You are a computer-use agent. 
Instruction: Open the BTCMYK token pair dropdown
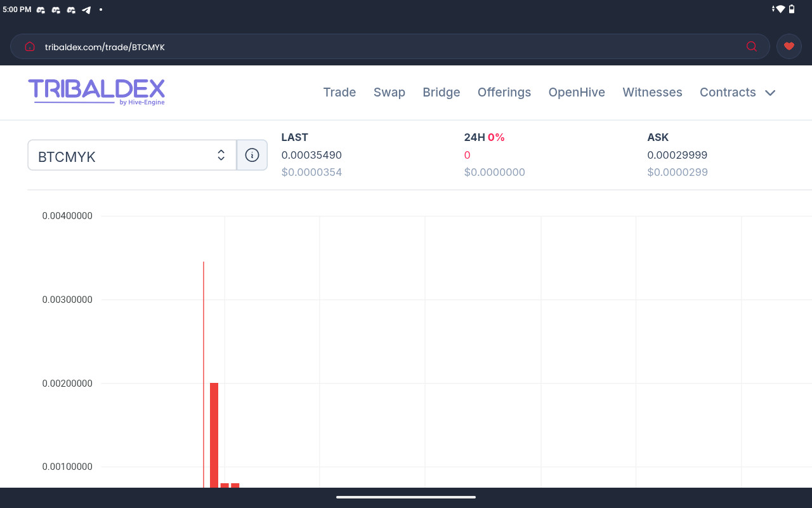pyautogui.click(x=132, y=156)
